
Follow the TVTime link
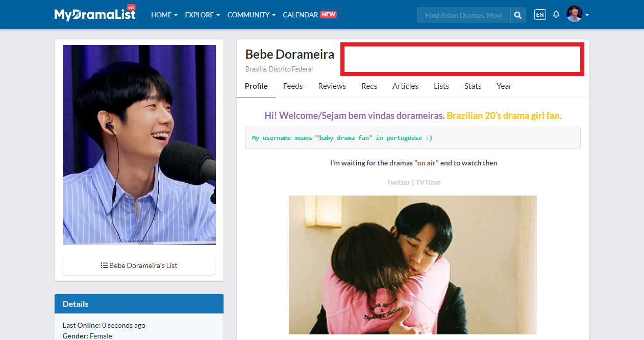[x=428, y=182]
